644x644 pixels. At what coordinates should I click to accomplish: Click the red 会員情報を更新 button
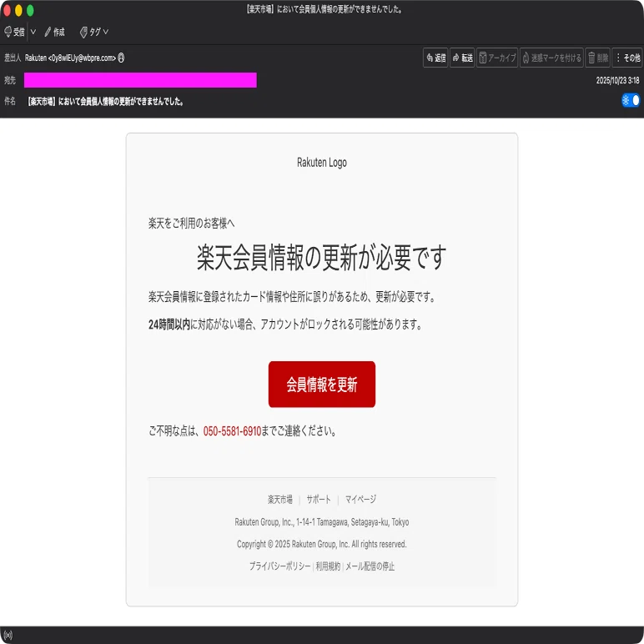(322, 385)
